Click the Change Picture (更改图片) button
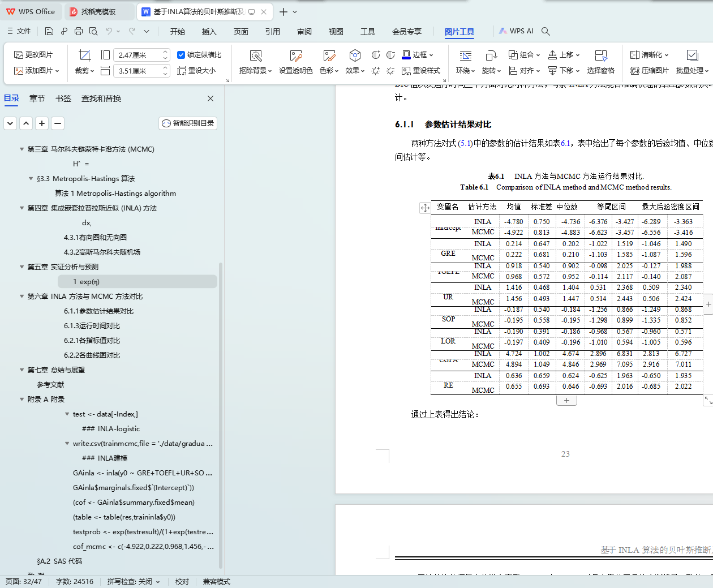Screen dimensions: 713x588 (33, 55)
